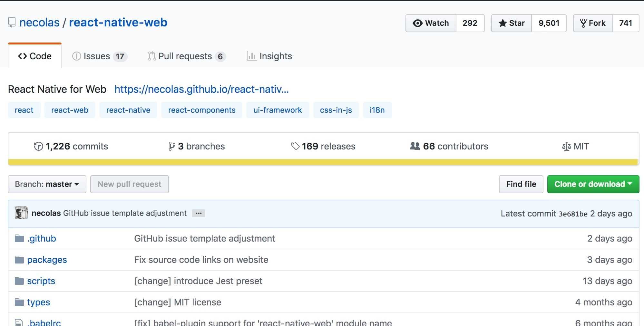Click the fork icon in Fork button
The image size is (644, 326).
tap(583, 23)
